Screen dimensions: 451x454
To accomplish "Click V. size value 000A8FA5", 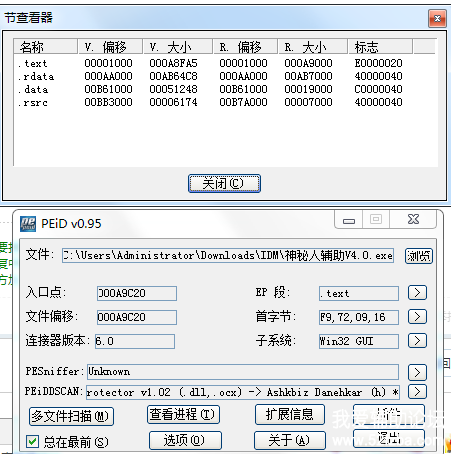I will pyautogui.click(x=174, y=63).
